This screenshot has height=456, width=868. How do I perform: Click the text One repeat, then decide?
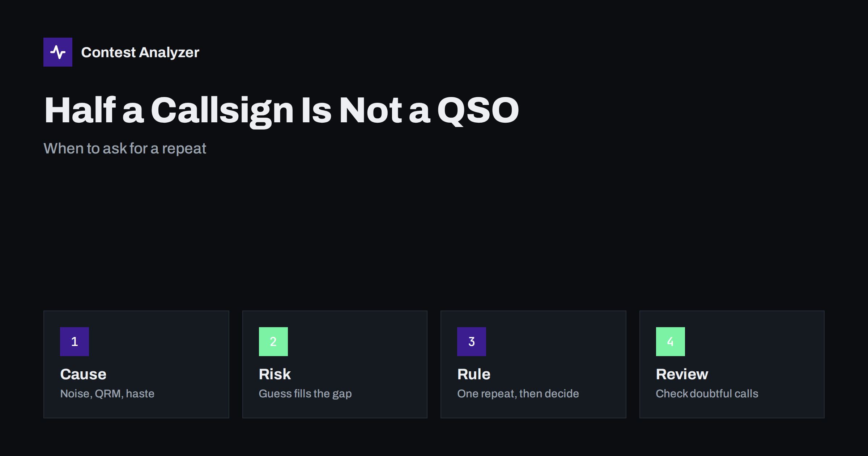(518, 394)
